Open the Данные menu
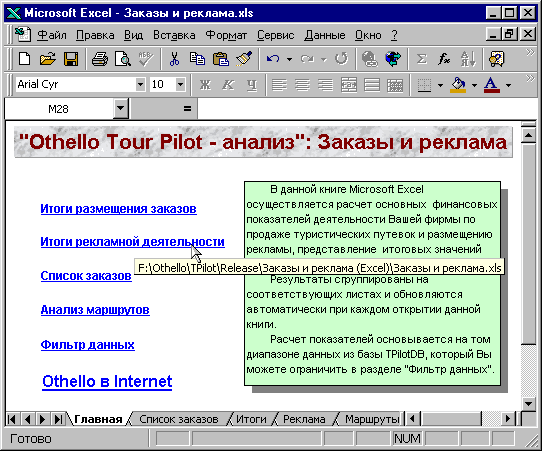Image resolution: width=542 pixels, height=451 pixels. click(325, 35)
